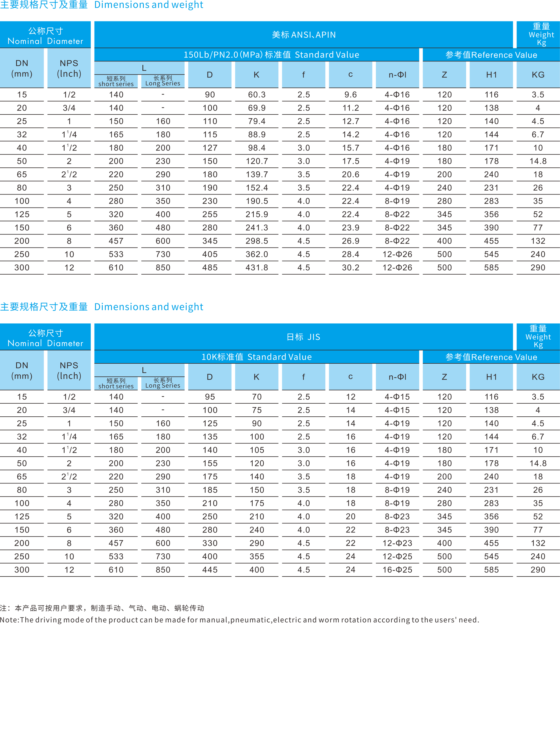Click 'DN (mm)' header in the ANSI table
Viewport: 560px width, 749px height.
click(x=22, y=69)
